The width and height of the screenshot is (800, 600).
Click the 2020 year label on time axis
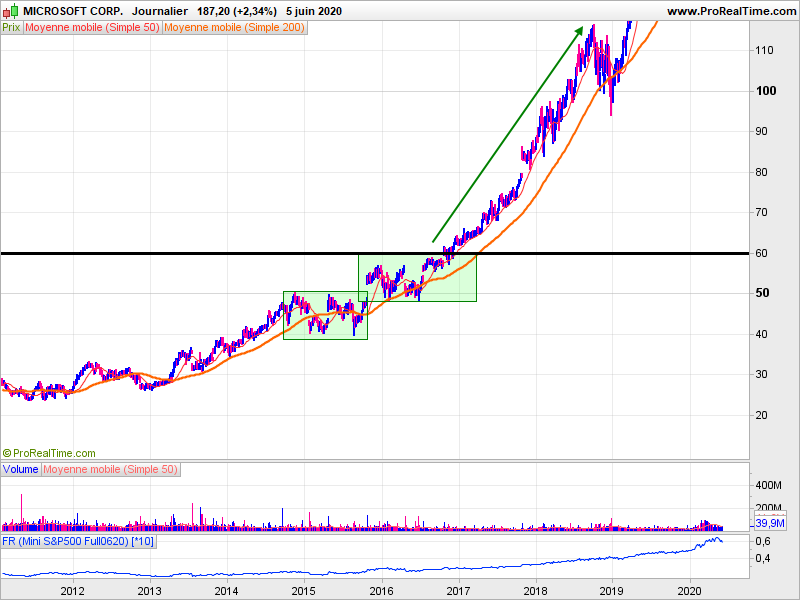pos(690,591)
